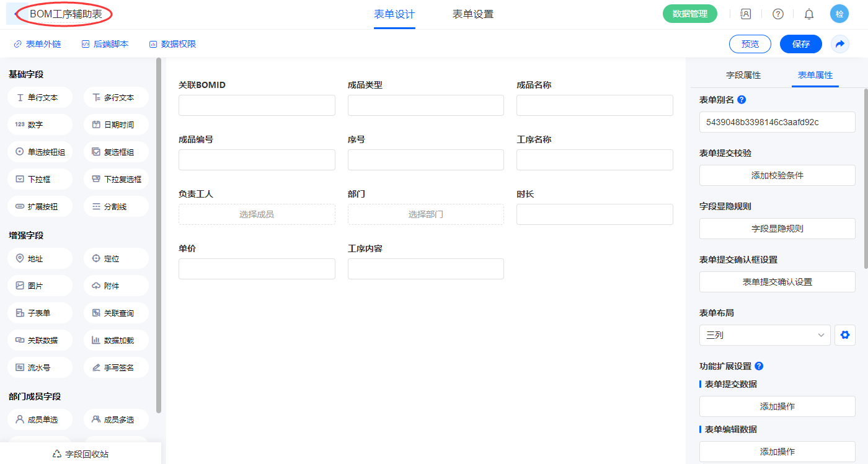Click the back arrow beside BOM工序辅助表
Viewport: 868px width, 464px height.
pyautogui.click(x=17, y=14)
